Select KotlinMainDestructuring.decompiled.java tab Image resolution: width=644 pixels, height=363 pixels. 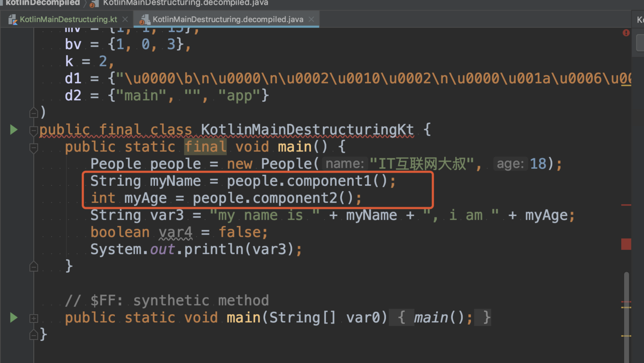click(x=228, y=20)
